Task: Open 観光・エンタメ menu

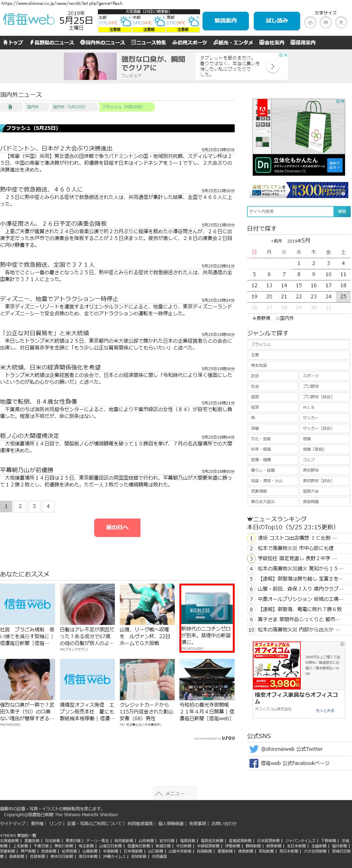Action: tap(233, 43)
